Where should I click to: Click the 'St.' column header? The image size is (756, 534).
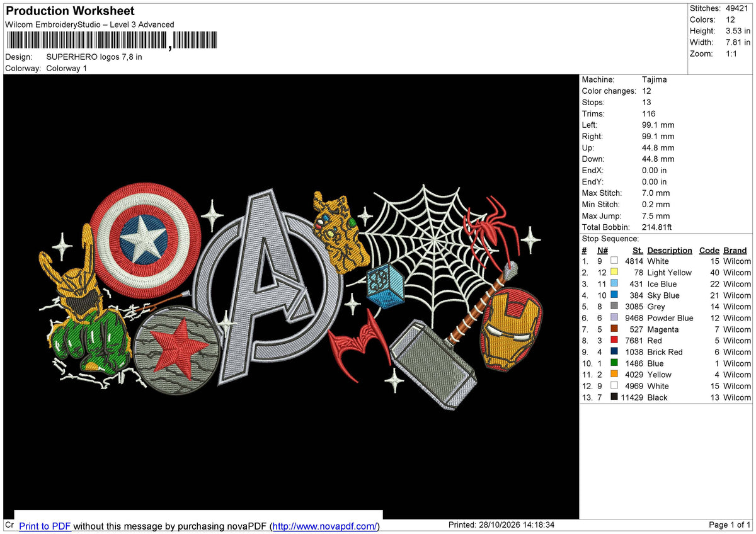tap(638, 250)
